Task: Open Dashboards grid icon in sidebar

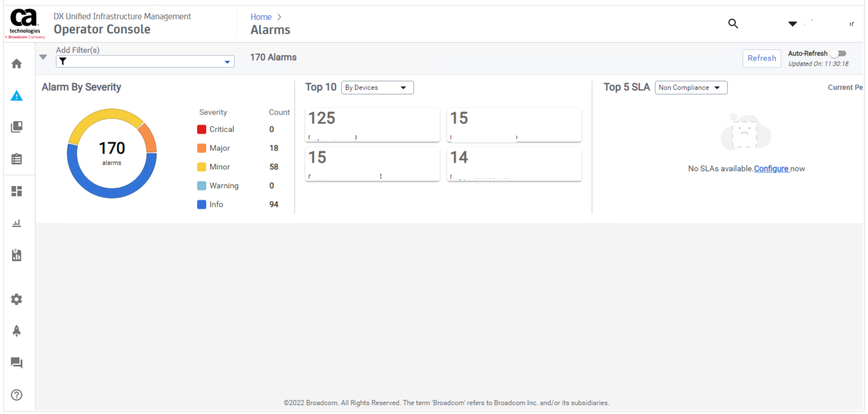Action: 17,191
